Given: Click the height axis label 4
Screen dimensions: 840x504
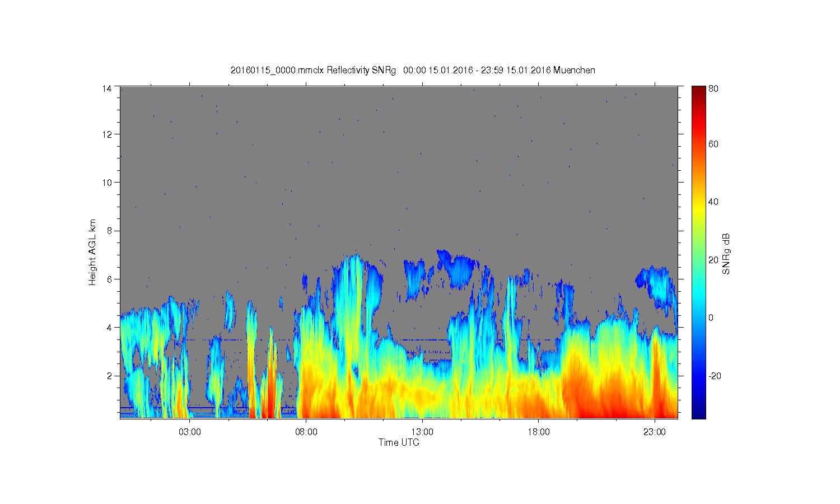Looking at the screenshot, I should tap(109, 327).
